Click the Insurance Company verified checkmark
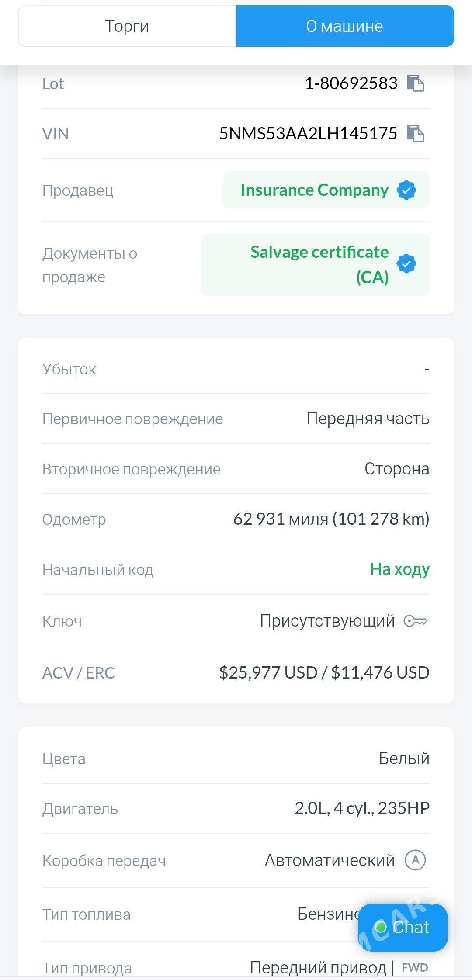This screenshot has width=472, height=980. [406, 190]
